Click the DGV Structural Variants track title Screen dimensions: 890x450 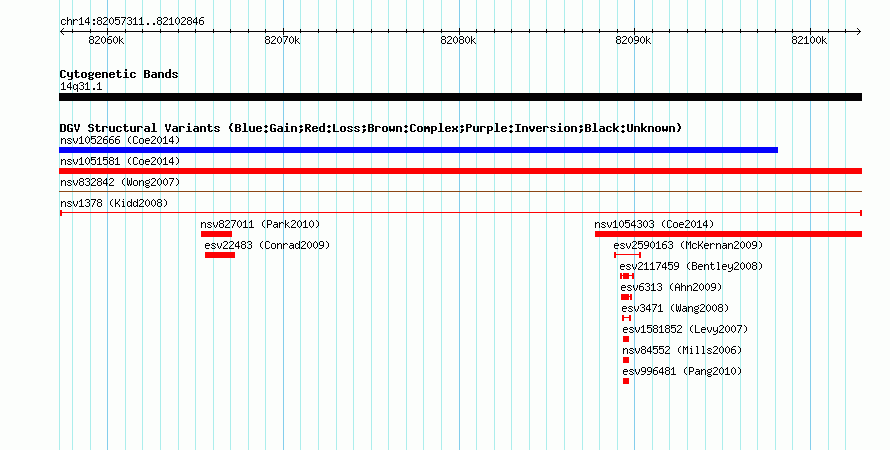coord(371,128)
